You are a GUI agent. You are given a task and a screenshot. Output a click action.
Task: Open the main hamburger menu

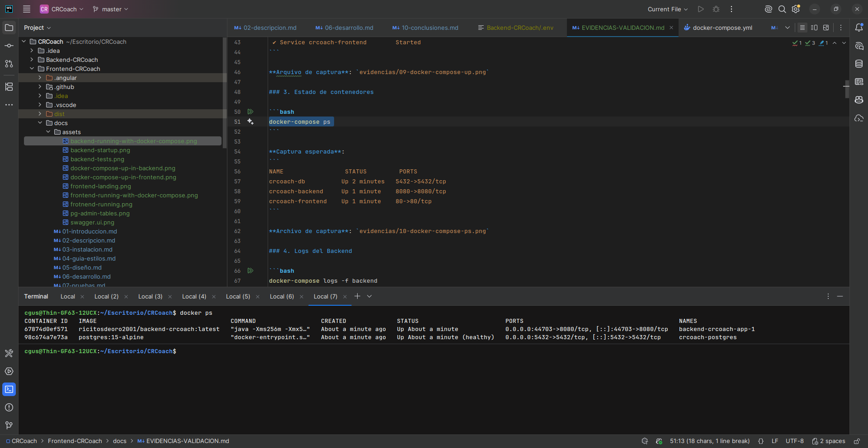tap(27, 9)
